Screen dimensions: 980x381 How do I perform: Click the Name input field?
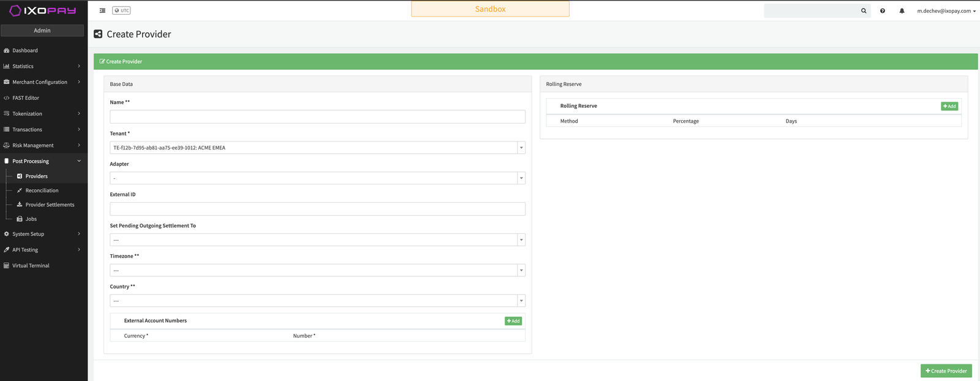point(317,116)
